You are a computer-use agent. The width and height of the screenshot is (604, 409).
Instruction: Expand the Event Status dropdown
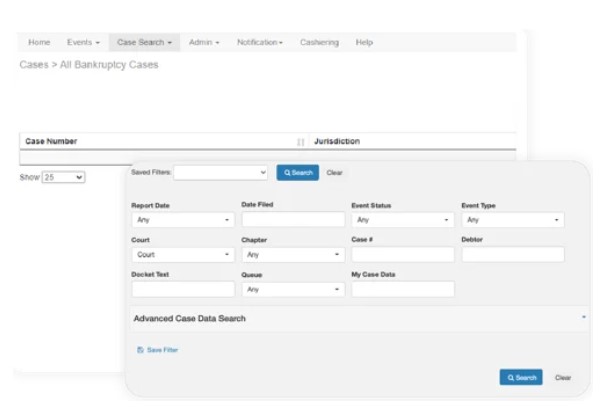point(402,220)
